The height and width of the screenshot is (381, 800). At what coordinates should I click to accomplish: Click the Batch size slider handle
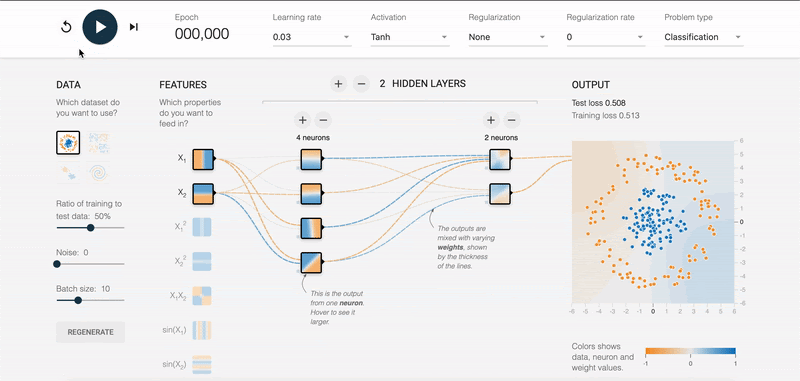point(78,300)
